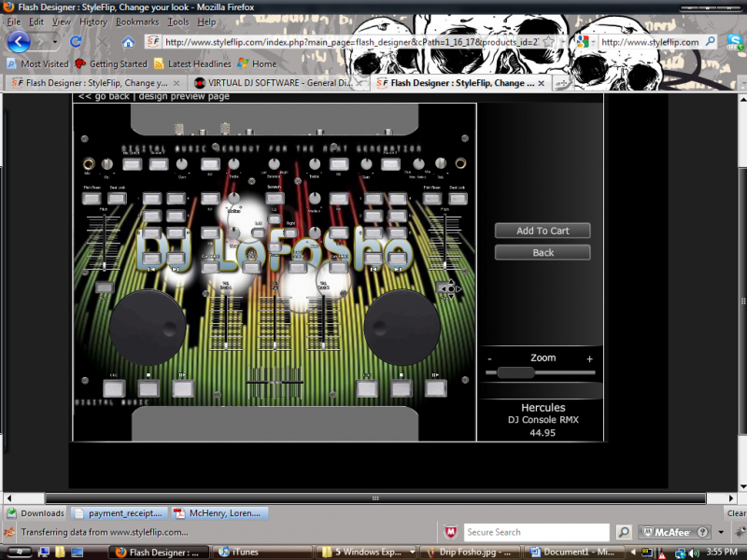Click the volume icon in the system tray
The height and width of the screenshot is (560, 747).
click(695, 553)
